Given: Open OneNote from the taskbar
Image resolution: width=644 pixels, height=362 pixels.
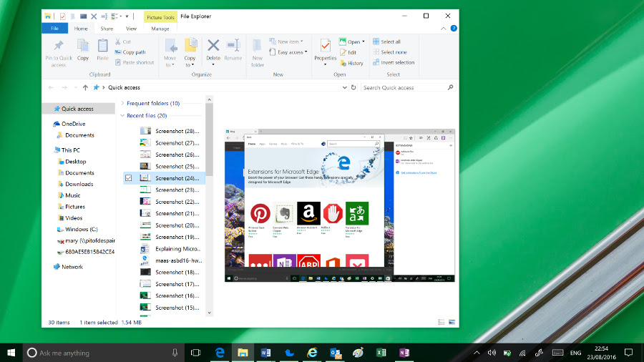Looking at the screenshot, I should [404, 353].
